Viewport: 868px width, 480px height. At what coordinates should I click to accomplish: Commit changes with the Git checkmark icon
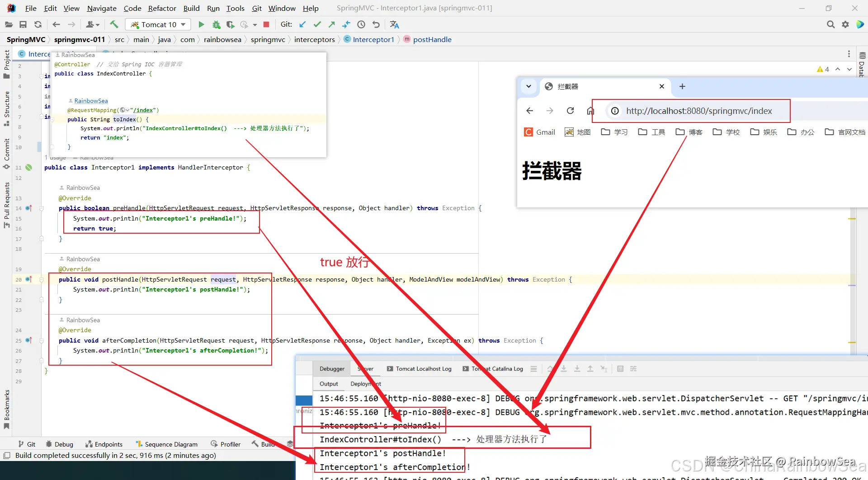pyautogui.click(x=317, y=24)
